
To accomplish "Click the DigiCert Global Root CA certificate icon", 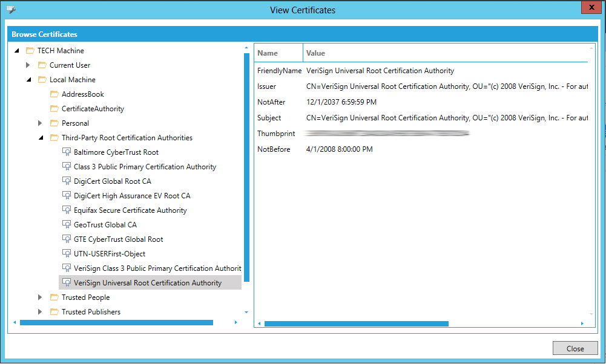I will (67, 181).
